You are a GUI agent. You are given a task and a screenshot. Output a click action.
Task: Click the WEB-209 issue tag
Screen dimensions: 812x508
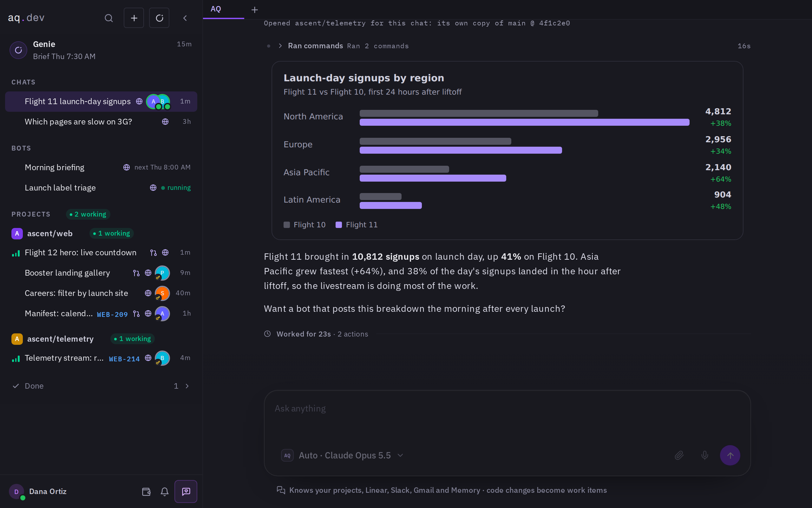112,314
